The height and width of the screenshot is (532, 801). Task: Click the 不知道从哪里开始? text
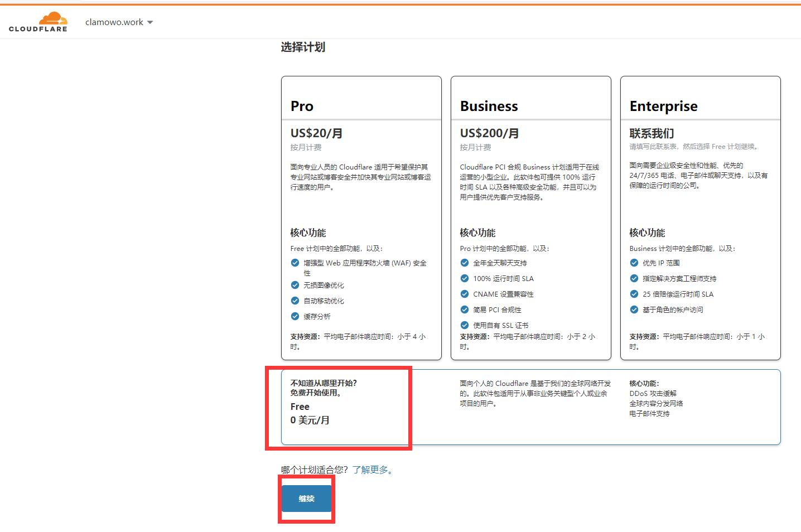tap(324, 383)
